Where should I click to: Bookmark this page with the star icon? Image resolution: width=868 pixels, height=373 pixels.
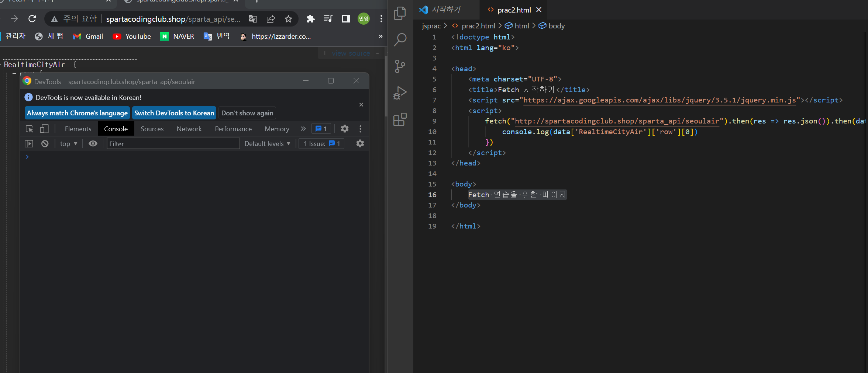click(x=288, y=19)
